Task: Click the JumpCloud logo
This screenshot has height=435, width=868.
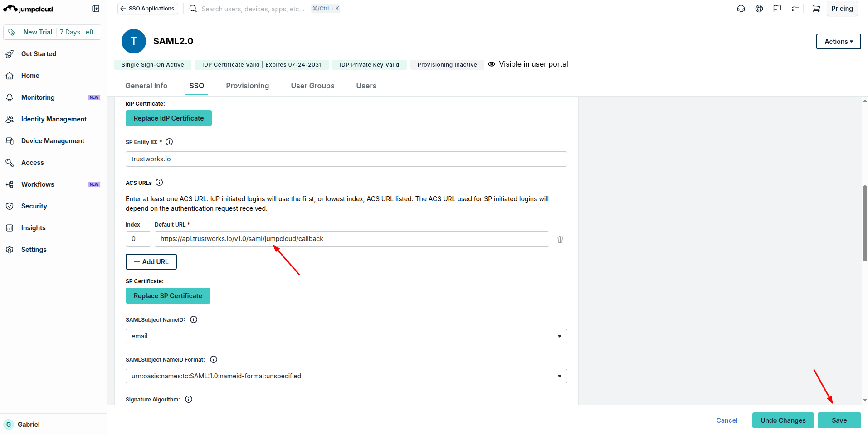Action: (x=28, y=9)
